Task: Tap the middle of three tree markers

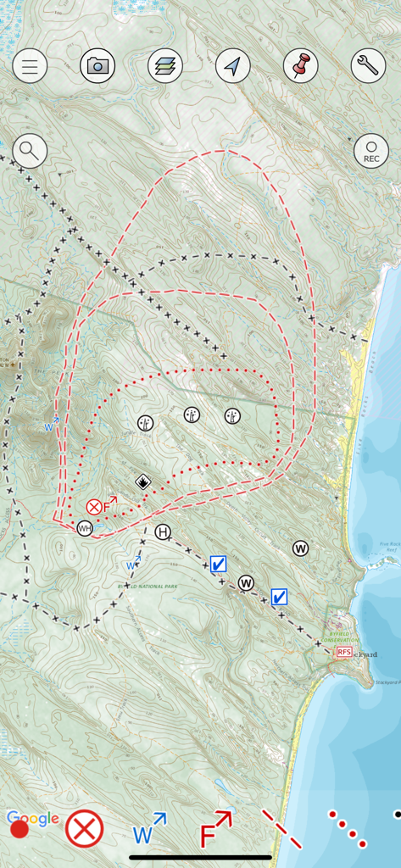Action: point(192,415)
